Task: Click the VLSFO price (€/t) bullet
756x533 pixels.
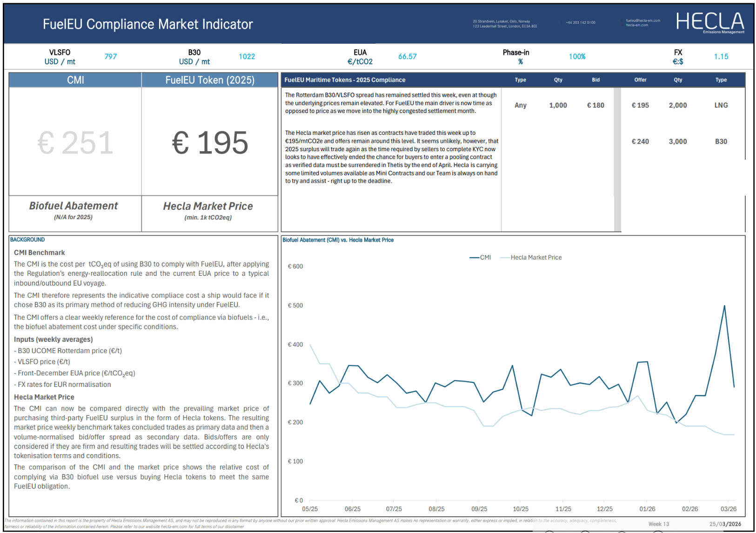Action: click(x=42, y=362)
